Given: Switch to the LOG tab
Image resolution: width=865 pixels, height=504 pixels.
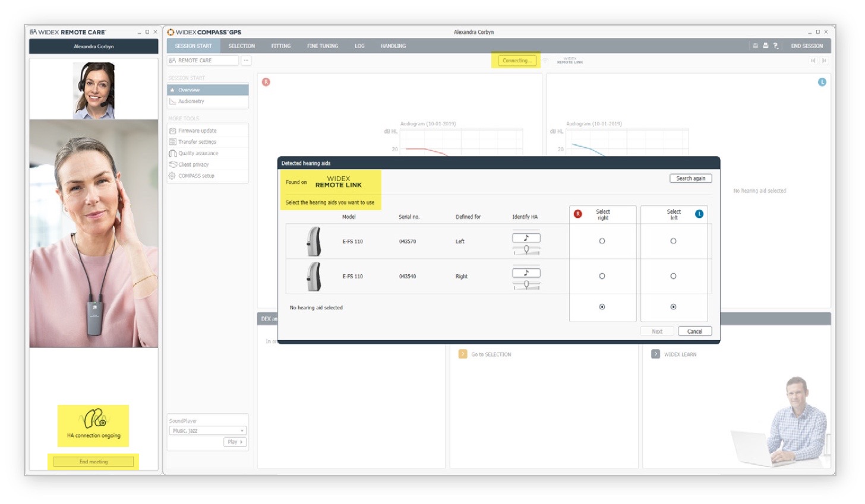Looking at the screenshot, I should pyautogui.click(x=359, y=46).
